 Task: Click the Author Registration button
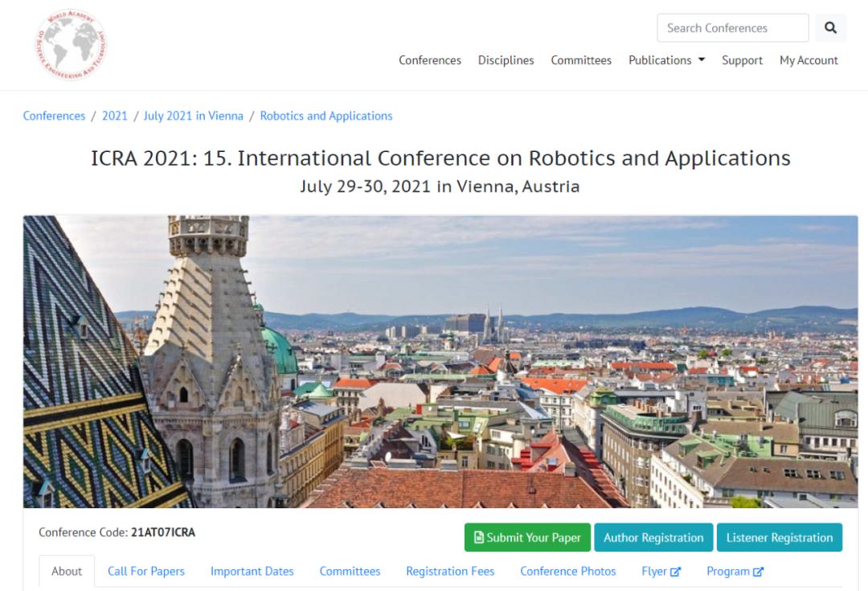pos(653,537)
